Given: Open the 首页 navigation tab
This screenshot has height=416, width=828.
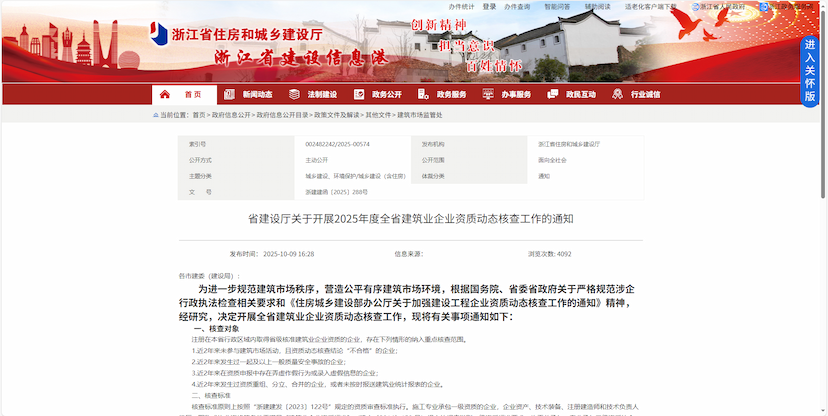Looking at the screenshot, I should [x=192, y=95].
